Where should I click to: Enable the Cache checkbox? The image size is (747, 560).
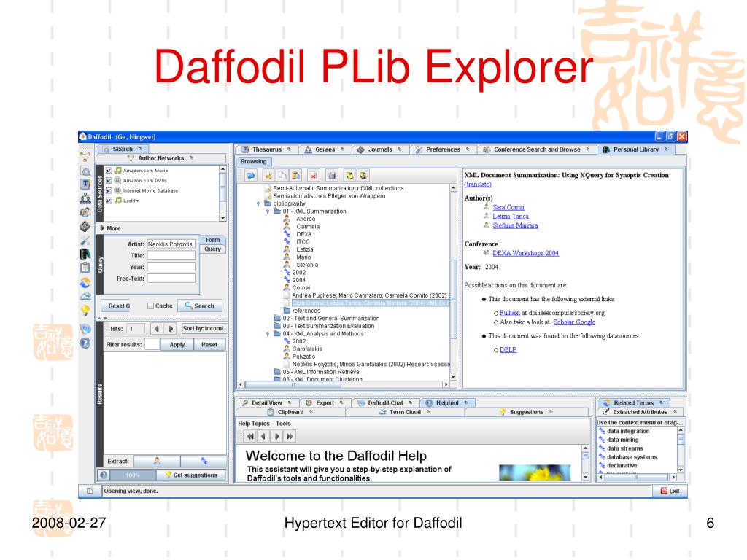(150, 306)
